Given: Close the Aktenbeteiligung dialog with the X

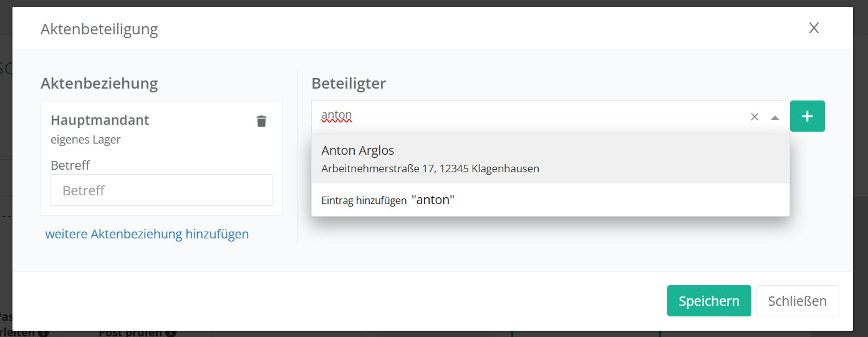Looking at the screenshot, I should tap(814, 28).
